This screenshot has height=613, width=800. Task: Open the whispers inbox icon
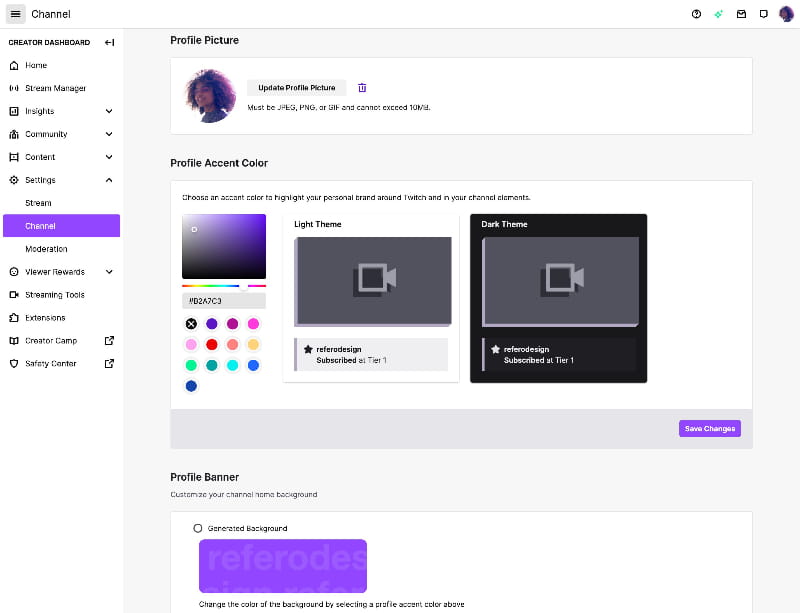pos(740,14)
